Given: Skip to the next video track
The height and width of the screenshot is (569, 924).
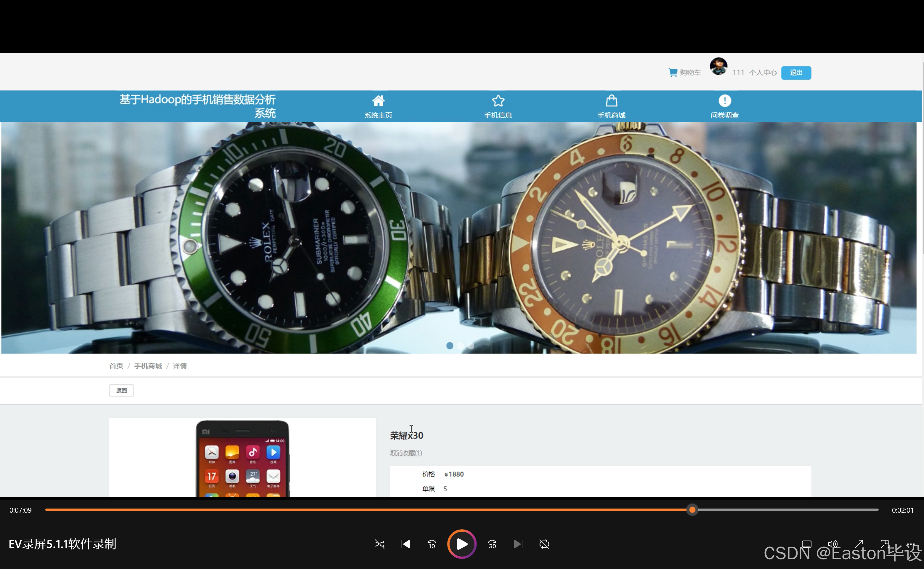Looking at the screenshot, I should (x=518, y=544).
